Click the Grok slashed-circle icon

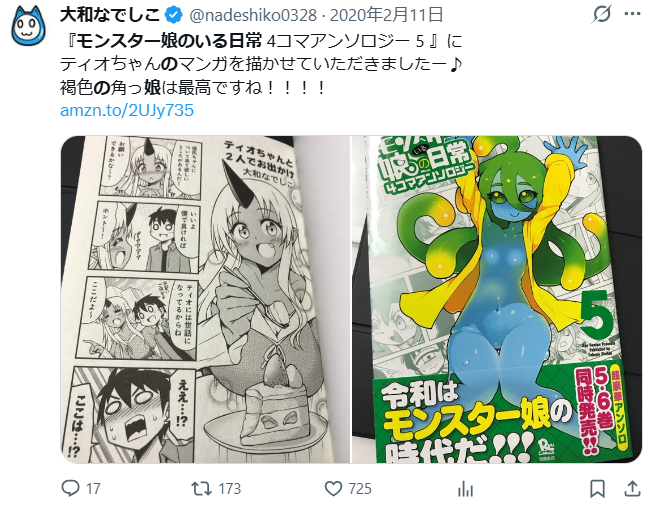pos(602,15)
